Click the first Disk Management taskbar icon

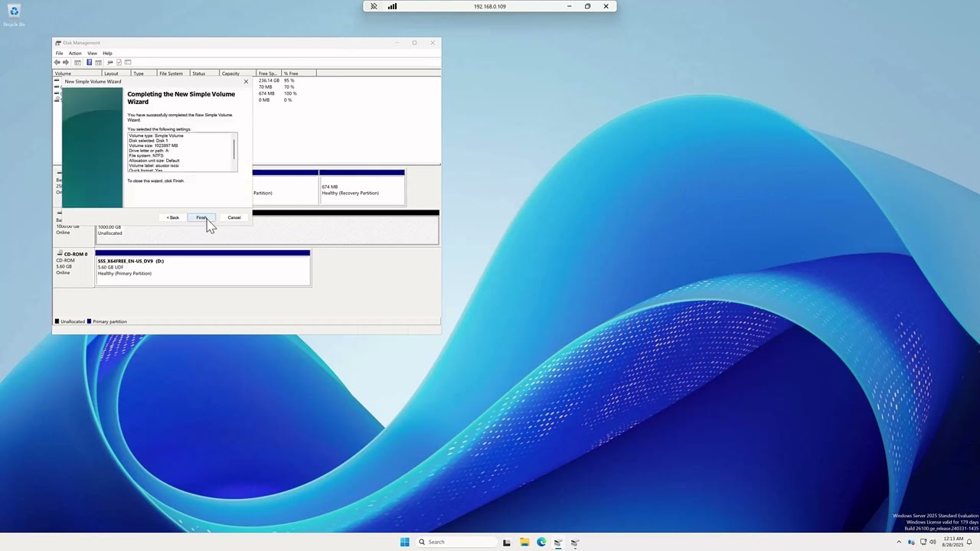click(x=558, y=542)
